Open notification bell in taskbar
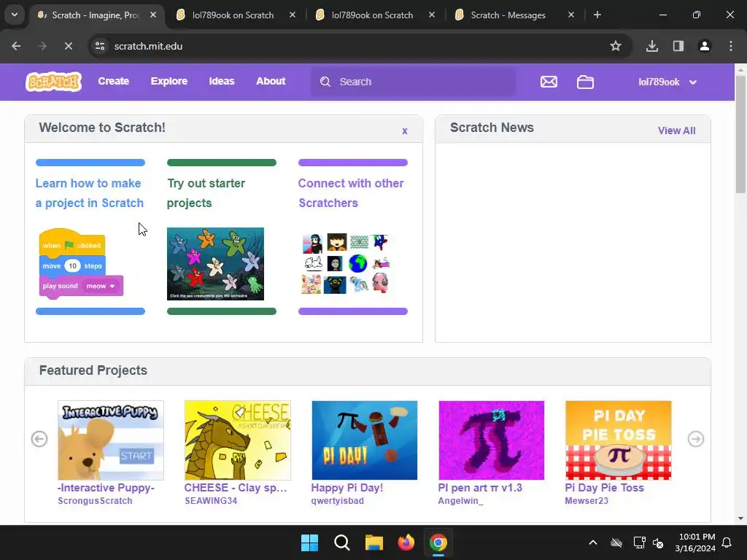This screenshot has width=747, height=560. click(x=727, y=542)
